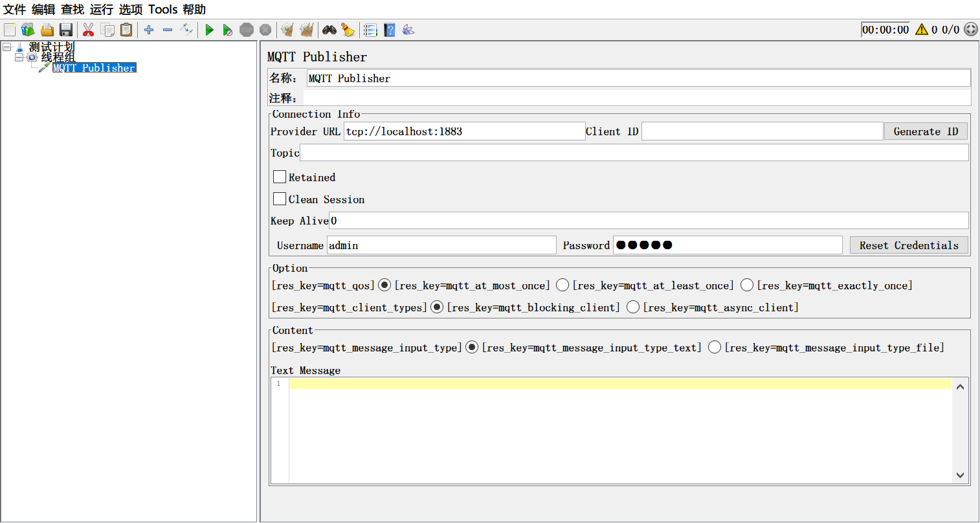Open the Tools menu
Image resolution: width=980 pixels, height=523 pixels.
[x=162, y=9]
